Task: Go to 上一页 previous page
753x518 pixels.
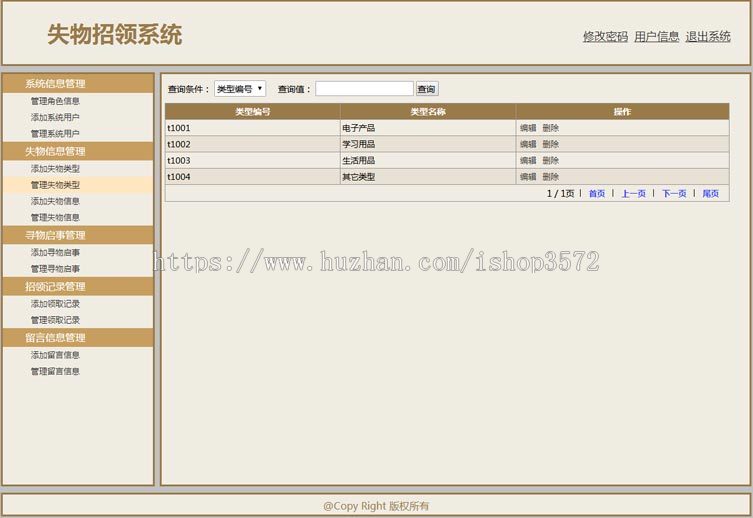Action: pos(633,193)
